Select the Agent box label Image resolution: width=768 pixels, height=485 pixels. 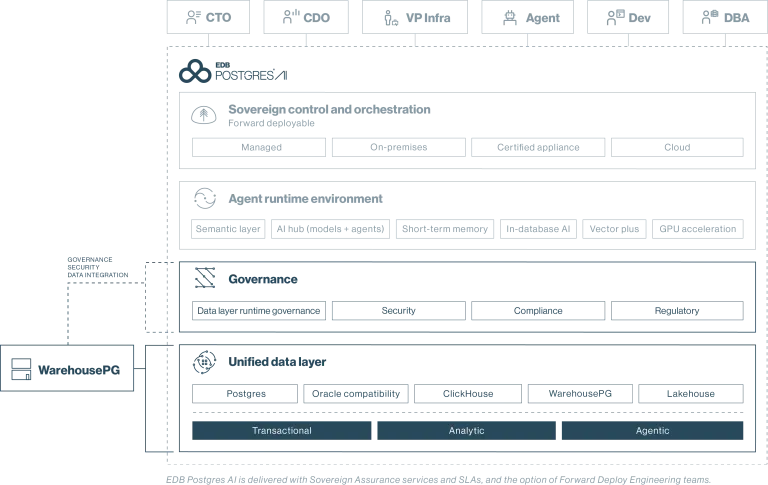(543, 18)
